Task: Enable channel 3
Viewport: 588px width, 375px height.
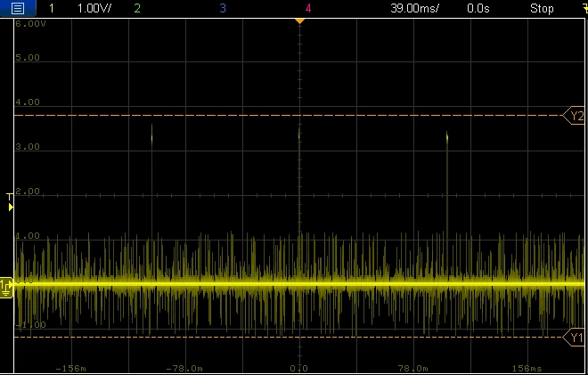Action: click(223, 8)
